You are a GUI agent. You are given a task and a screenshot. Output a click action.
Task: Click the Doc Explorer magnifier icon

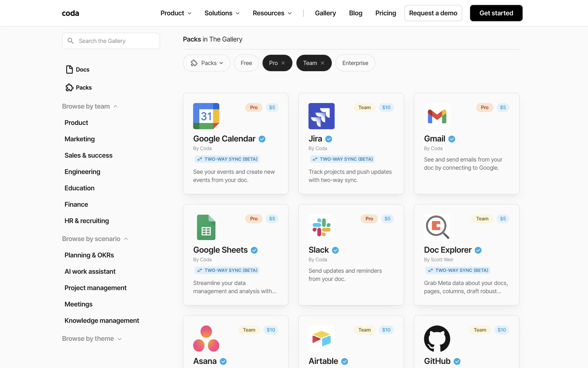tap(437, 227)
